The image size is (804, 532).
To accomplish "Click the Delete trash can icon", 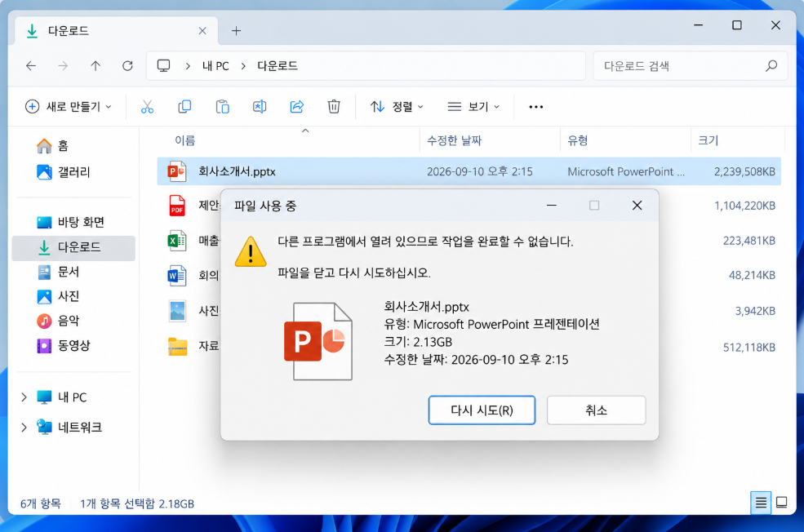I will (x=334, y=107).
